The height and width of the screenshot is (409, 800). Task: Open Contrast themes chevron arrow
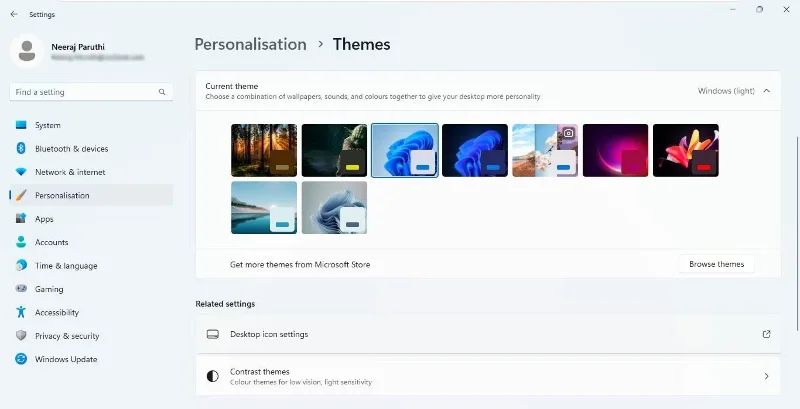pyautogui.click(x=766, y=376)
